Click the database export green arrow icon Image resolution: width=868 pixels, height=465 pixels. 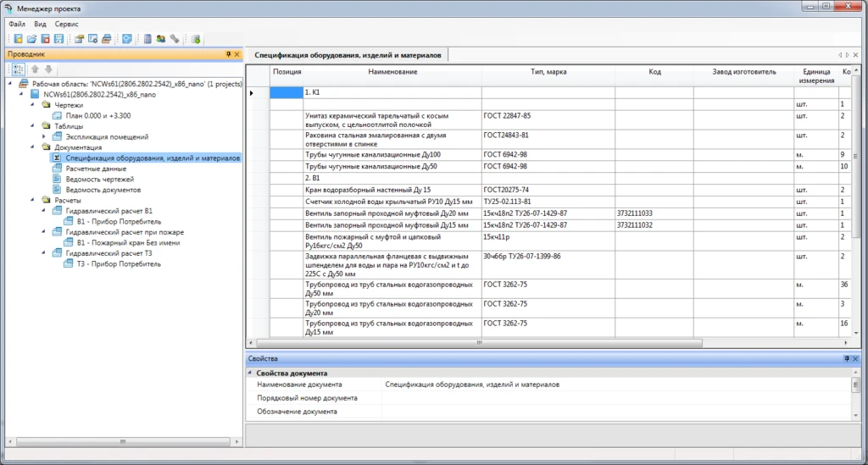[196, 39]
